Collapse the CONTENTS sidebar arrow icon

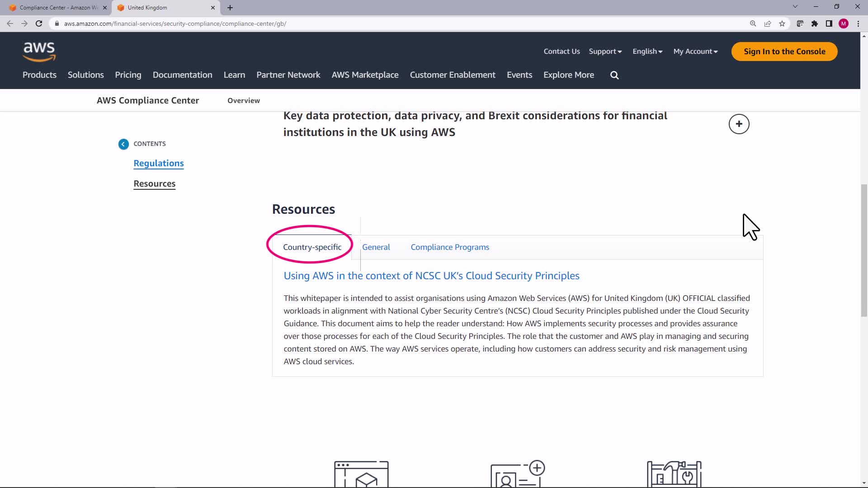click(x=123, y=144)
